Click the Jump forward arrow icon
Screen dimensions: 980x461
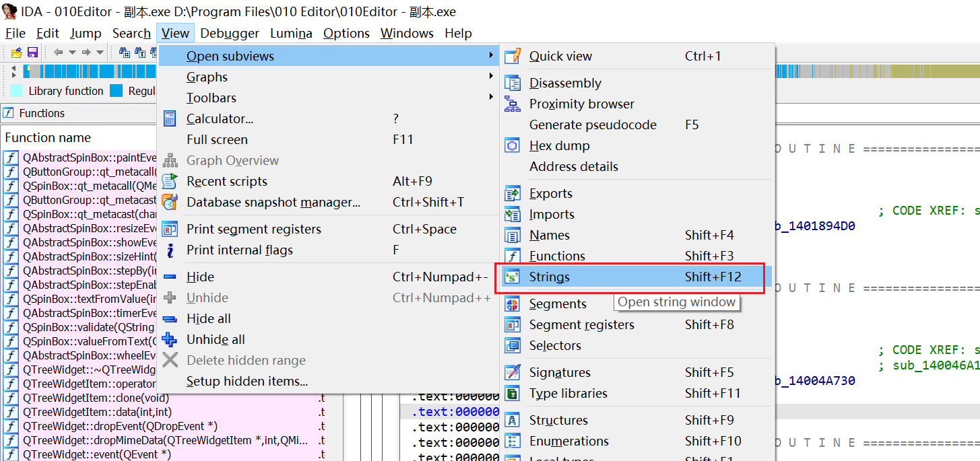pos(86,52)
